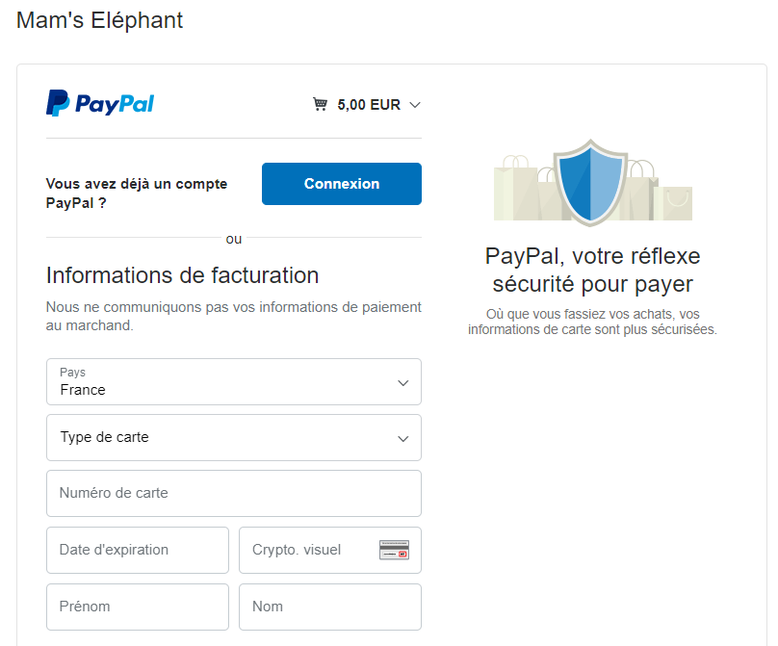Focus the Numéro de carte field
778x646 pixels.
234,493
